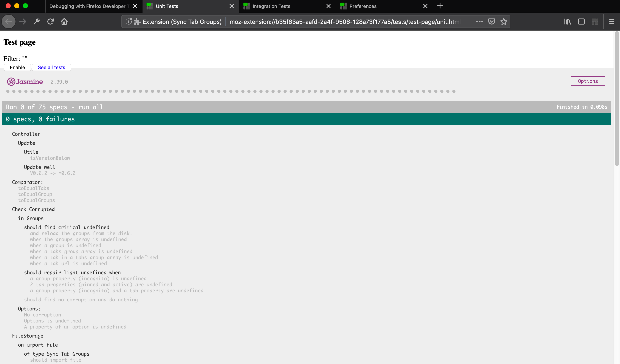Screen dimensions: 620x364
Task: Open the Update suite
Action: pos(26,143)
